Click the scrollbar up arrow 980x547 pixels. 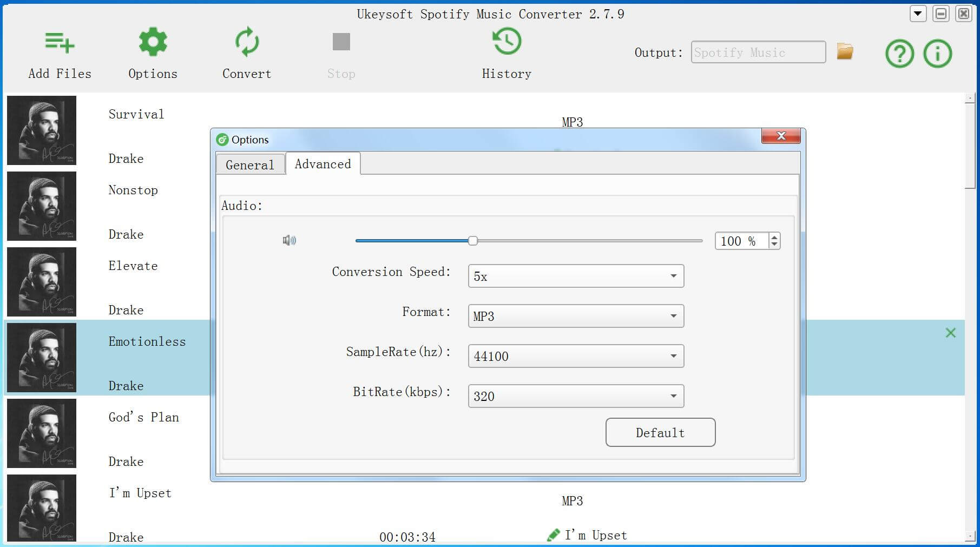970,98
